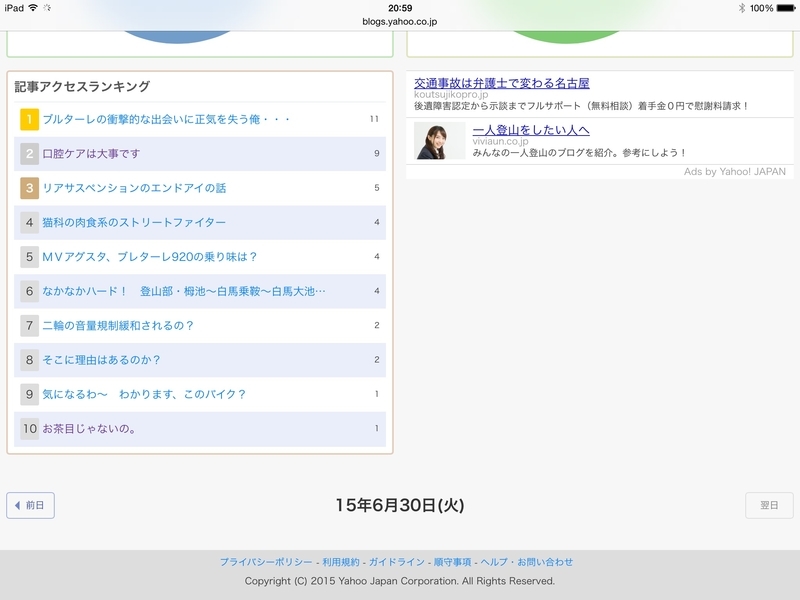
Task: Click the rank 8 number badge
Action: [30, 360]
